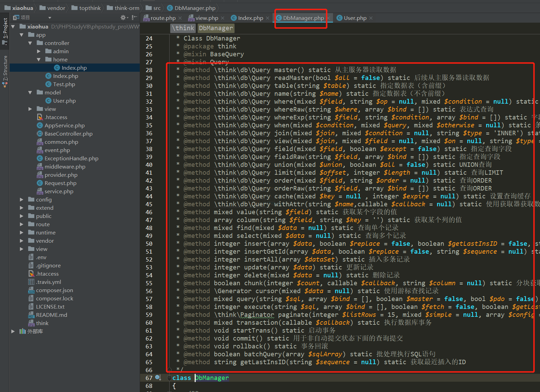This screenshot has height=392, width=540.
Task: Expand the admin folder
Action: (38, 51)
